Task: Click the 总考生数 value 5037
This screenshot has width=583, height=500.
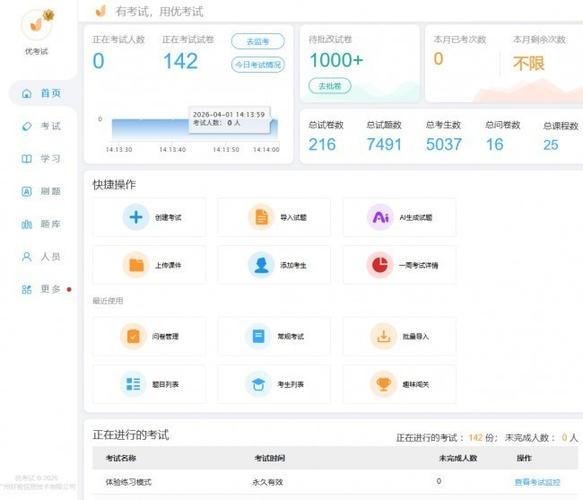Action: click(x=444, y=145)
